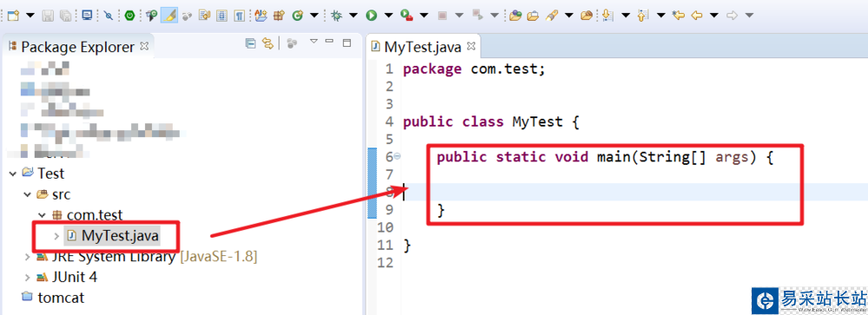Collapse the Test project node
Image resolution: width=868 pixels, height=315 pixels.
point(13,174)
